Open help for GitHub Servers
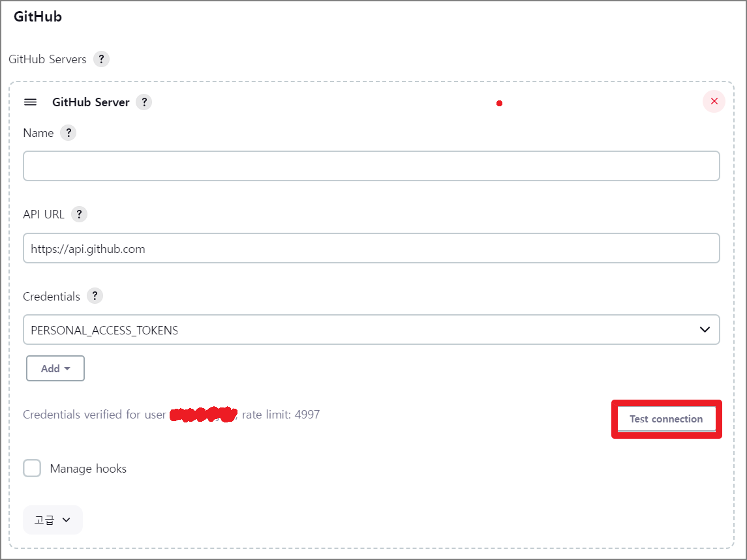This screenshot has width=747, height=560. 101,59
